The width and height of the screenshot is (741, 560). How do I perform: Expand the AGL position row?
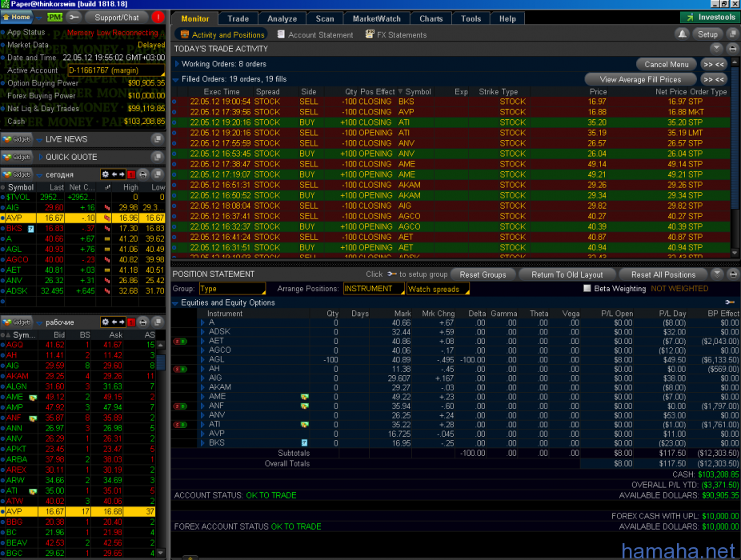click(202, 360)
